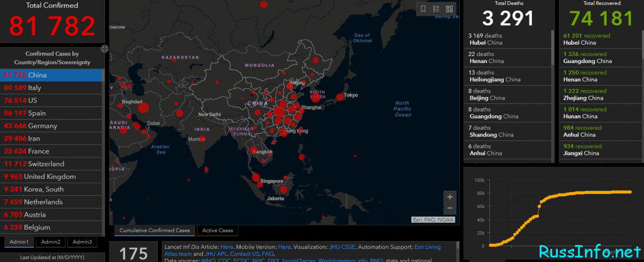Select the Admin3 tab

click(82, 242)
